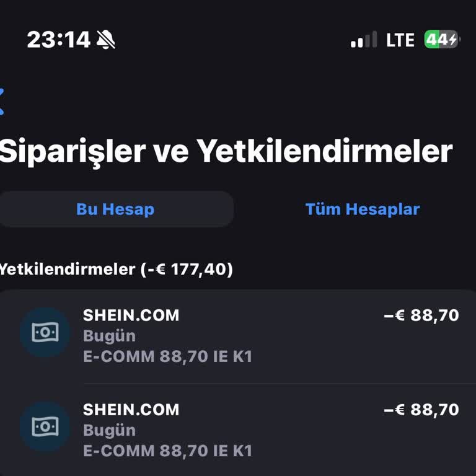The height and width of the screenshot is (476, 476).
Task: Tap the back chevron arrow
Action: point(2,102)
